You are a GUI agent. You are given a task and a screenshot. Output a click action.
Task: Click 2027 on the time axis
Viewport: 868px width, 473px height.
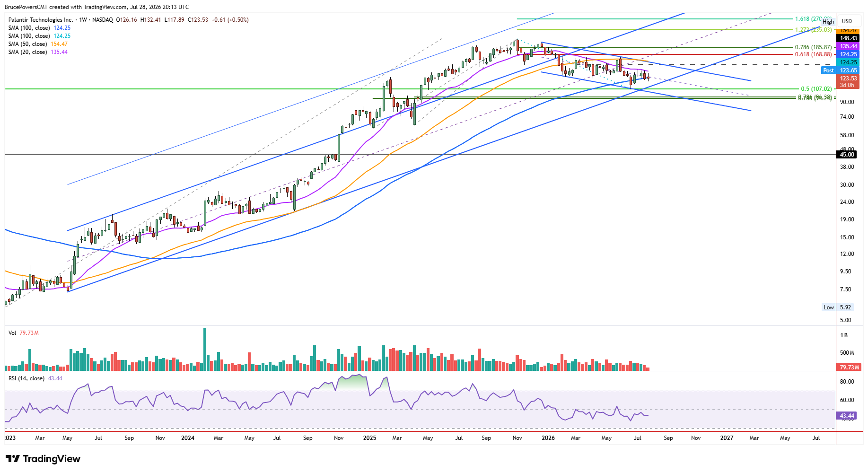click(x=727, y=438)
